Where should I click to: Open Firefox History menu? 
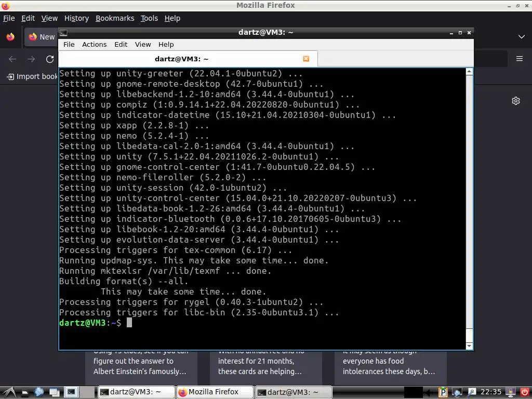77,18
